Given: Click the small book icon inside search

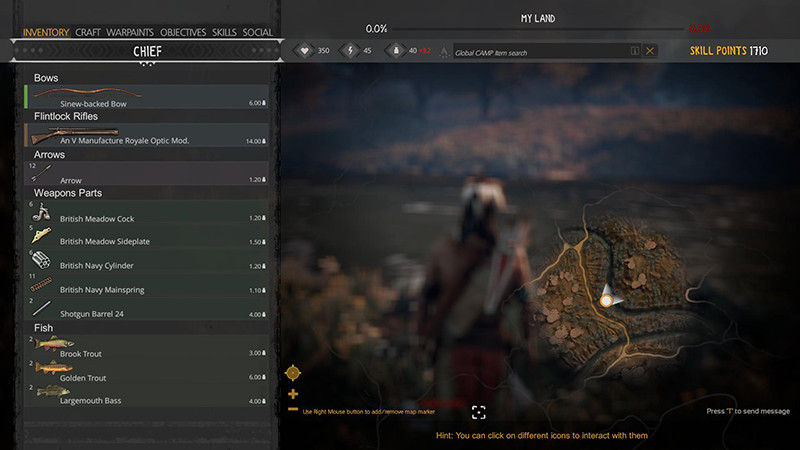Looking at the screenshot, I should (635, 51).
